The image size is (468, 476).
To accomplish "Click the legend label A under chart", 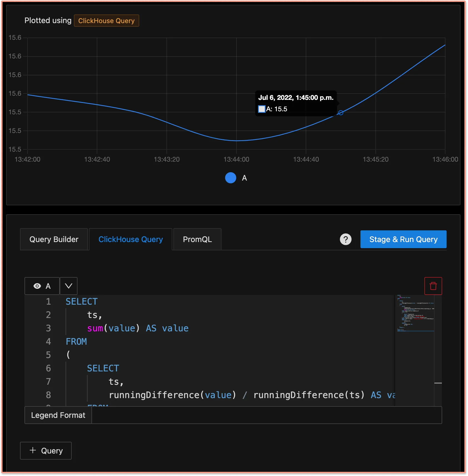I will (244, 178).
